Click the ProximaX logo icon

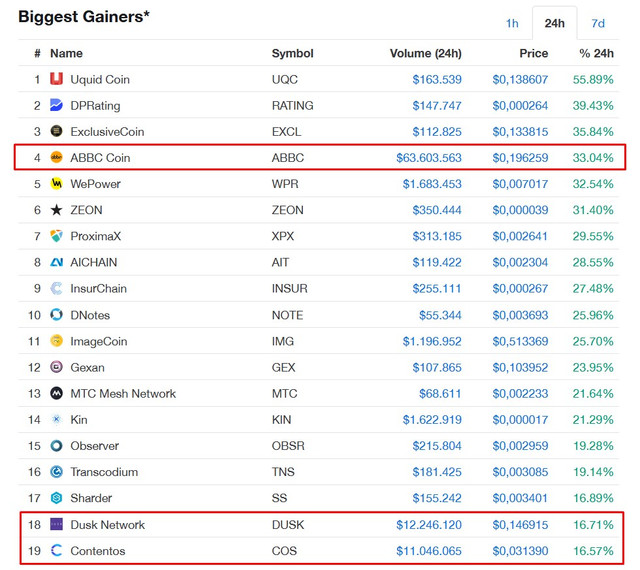(x=56, y=236)
